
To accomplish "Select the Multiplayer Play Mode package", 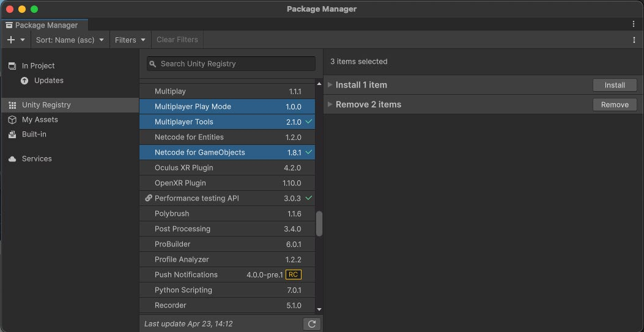I will pyautogui.click(x=227, y=107).
